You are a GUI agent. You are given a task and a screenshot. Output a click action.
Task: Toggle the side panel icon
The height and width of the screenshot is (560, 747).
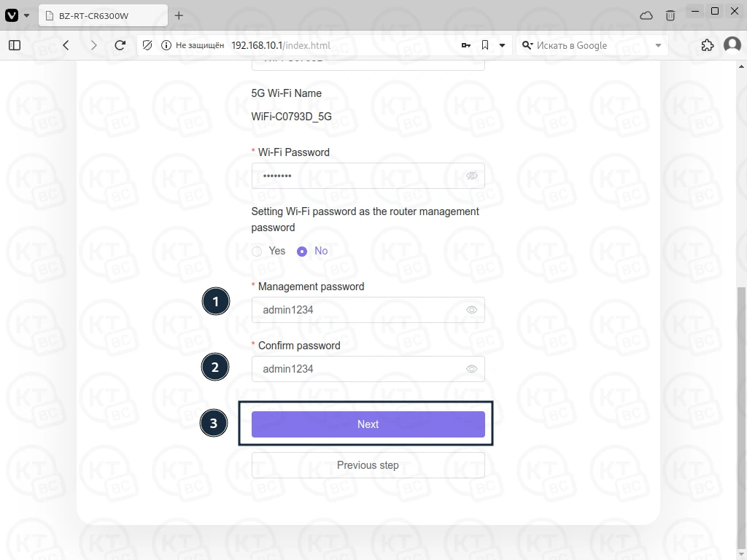(x=15, y=45)
